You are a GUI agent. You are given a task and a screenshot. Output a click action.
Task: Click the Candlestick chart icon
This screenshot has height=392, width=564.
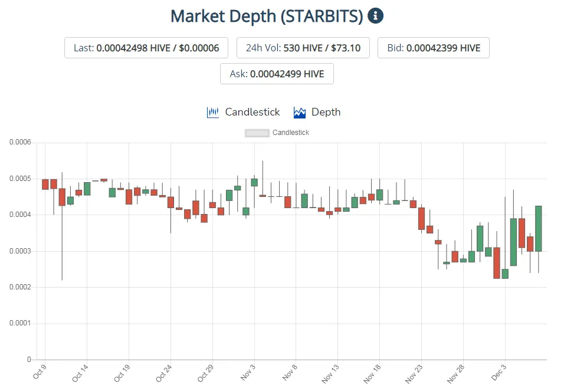[212, 113]
